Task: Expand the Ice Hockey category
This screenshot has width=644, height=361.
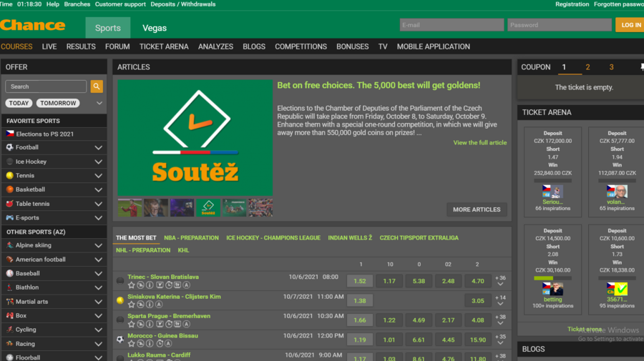Action: (x=98, y=162)
